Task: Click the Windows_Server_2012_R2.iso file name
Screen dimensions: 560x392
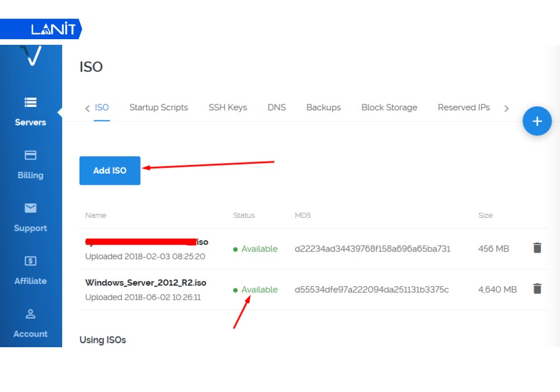Action: pyautogui.click(x=146, y=282)
